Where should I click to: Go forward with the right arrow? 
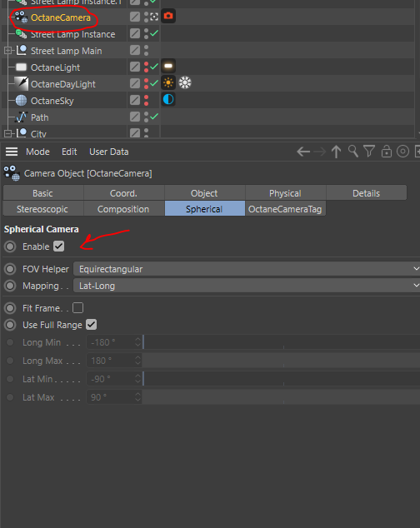[319, 152]
